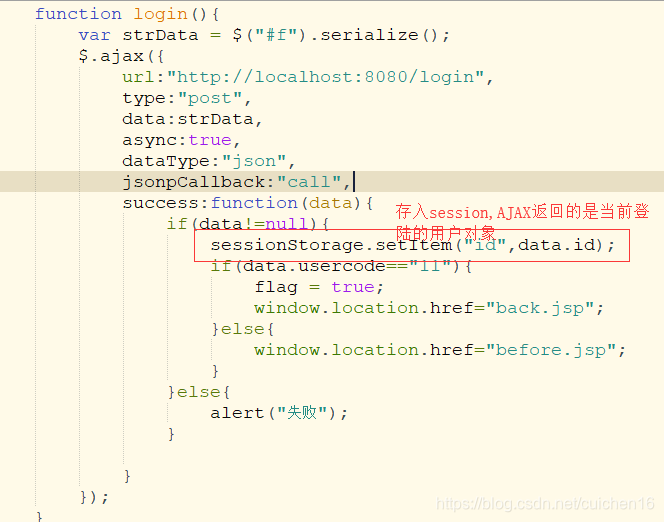Click the 'type:"post"' line
The width and height of the screenshot is (664, 522).
187,98
